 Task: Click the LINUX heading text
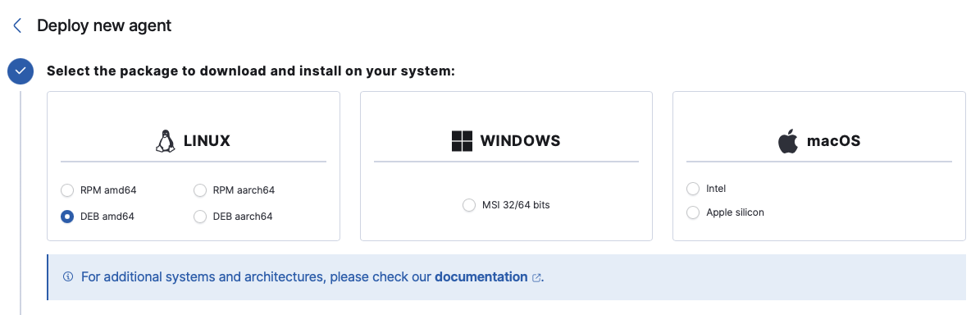coord(207,141)
